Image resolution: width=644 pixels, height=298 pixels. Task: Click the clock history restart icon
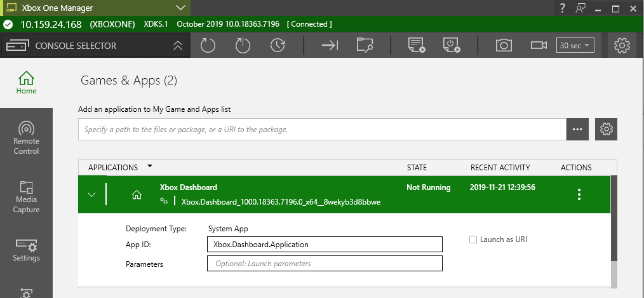[278, 45]
